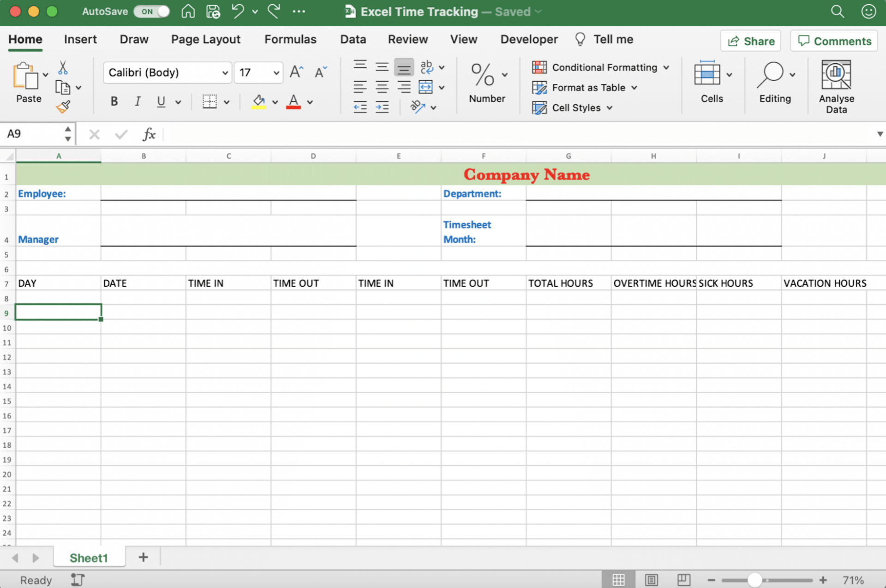Open the font size dropdown
This screenshot has height=588, width=886.
click(276, 72)
